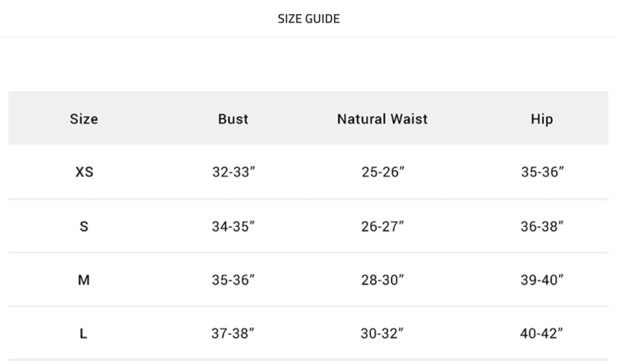Click the XS waist value 25-26"

tap(383, 172)
